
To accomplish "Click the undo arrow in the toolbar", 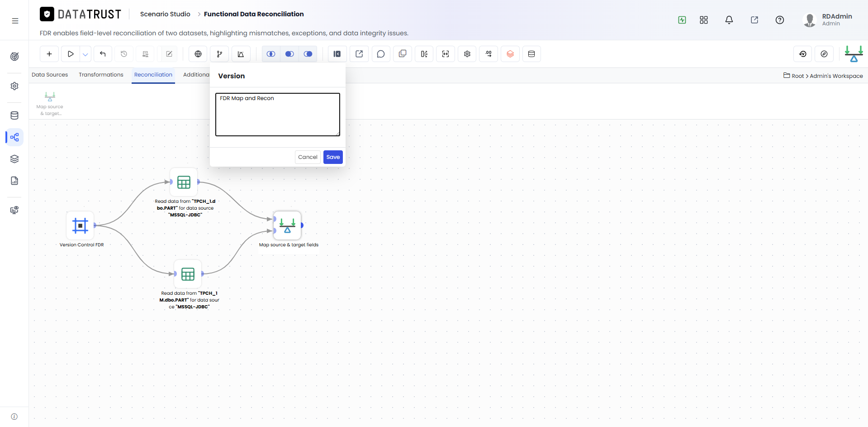I will tap(103, 54).
